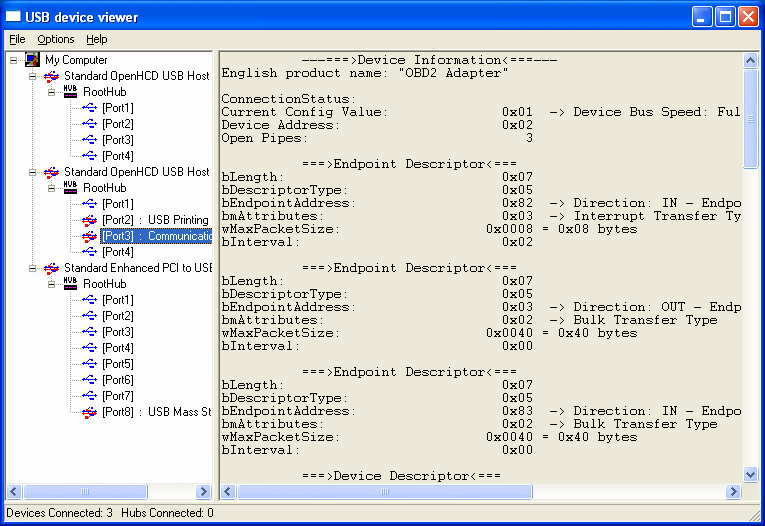Click the tree pane's horizontal scrollbar thumb

tap(85, 491)
